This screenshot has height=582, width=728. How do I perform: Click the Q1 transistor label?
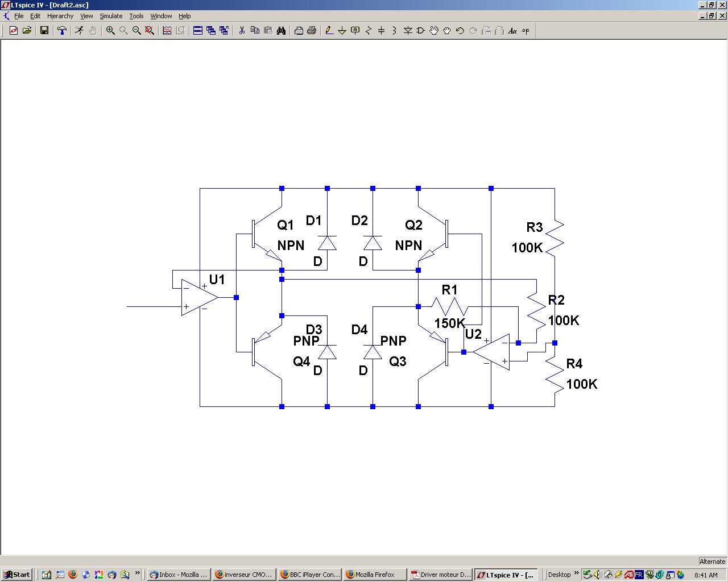(x=286, y=225)
